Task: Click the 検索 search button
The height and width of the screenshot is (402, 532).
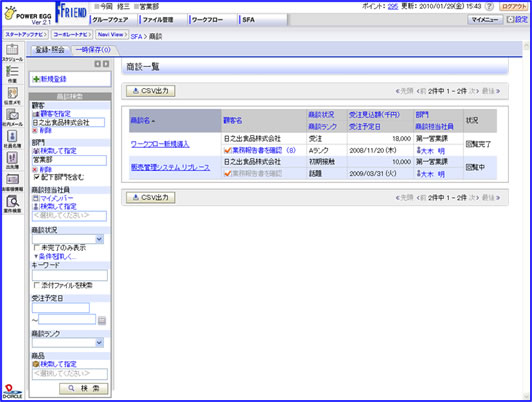Action: [x=84, y=388]
